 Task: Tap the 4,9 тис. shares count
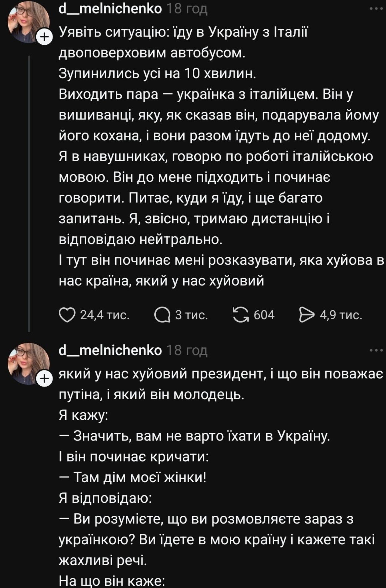[x=341, y=315]
